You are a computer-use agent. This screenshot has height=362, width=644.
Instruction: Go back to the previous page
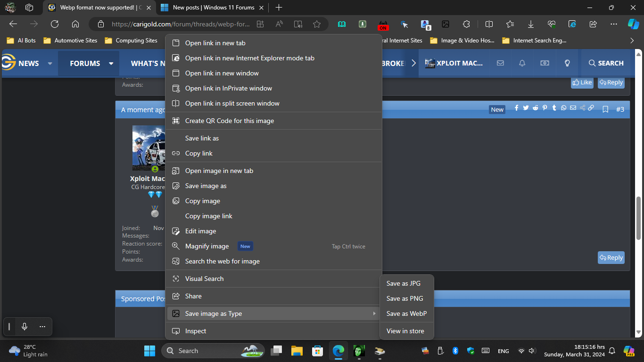13,24
